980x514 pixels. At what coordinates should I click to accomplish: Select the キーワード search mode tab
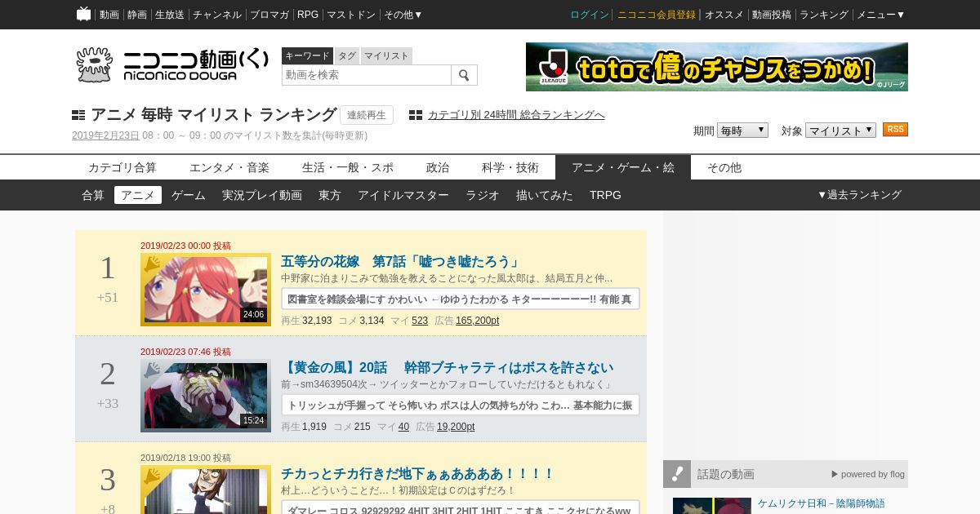307,55
